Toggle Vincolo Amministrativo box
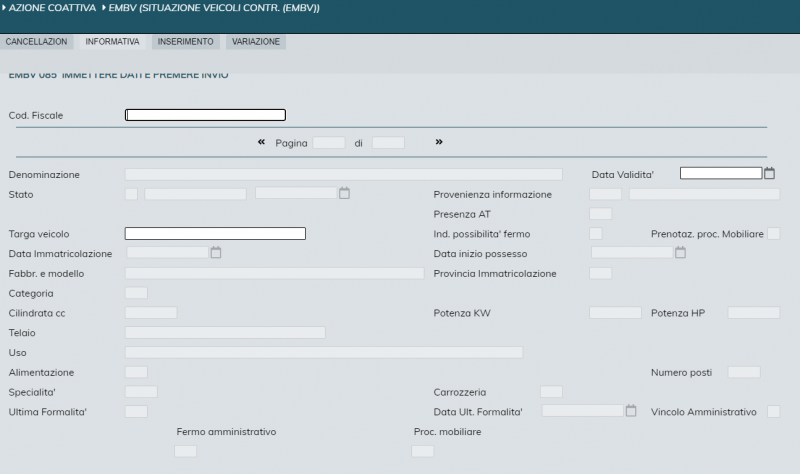 coord(773,411)
